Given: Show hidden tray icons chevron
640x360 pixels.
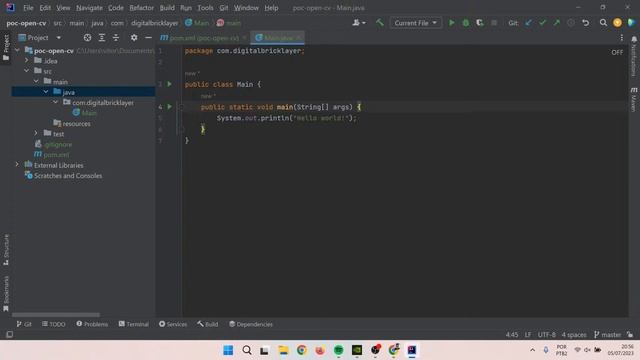Looking at the screenshot, I should [532, 350].
